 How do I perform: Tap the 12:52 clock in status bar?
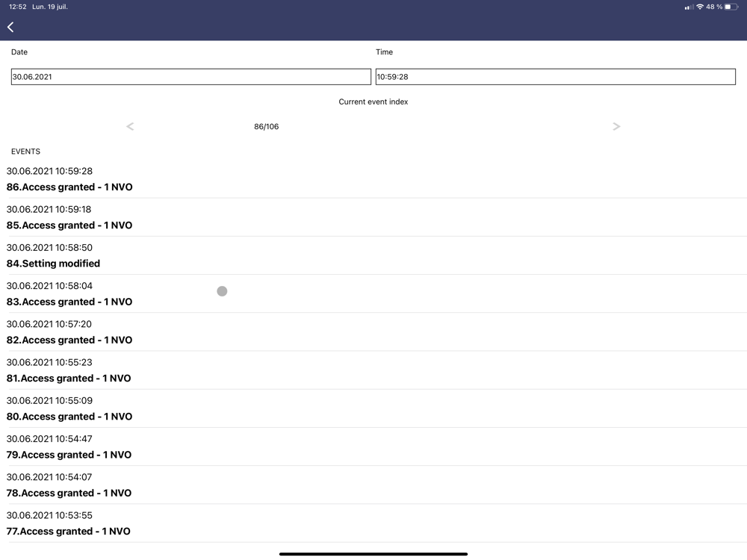tap(18, 7)
